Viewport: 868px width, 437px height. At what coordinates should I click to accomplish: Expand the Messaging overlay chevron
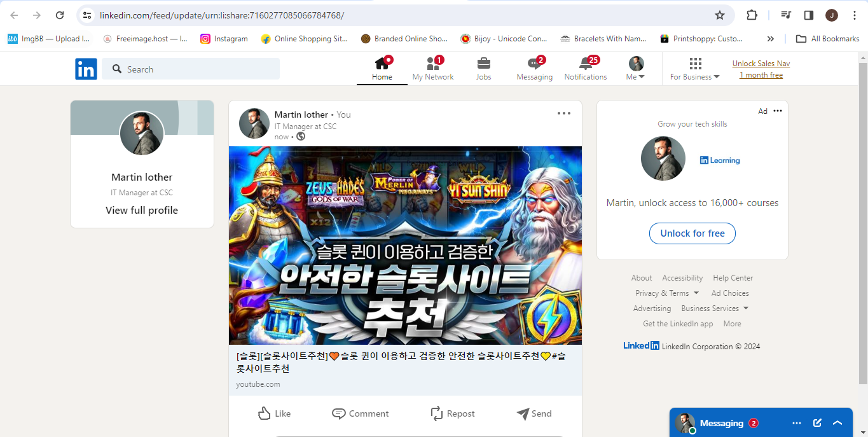837,423
